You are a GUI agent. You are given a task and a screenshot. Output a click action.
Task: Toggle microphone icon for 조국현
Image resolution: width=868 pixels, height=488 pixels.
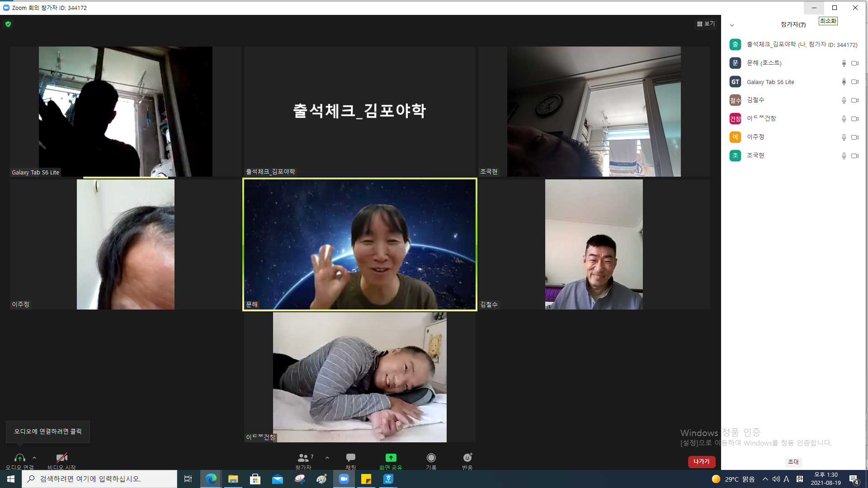[844, 156]
